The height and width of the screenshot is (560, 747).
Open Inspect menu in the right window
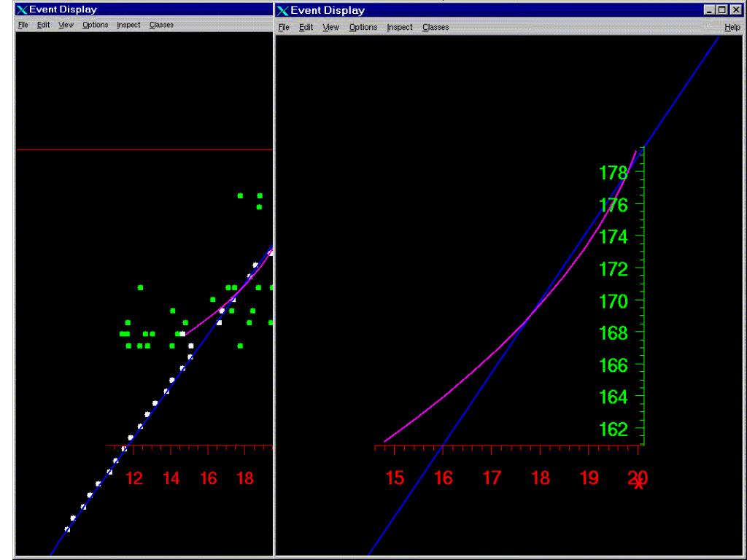click(x=399, y=28)
